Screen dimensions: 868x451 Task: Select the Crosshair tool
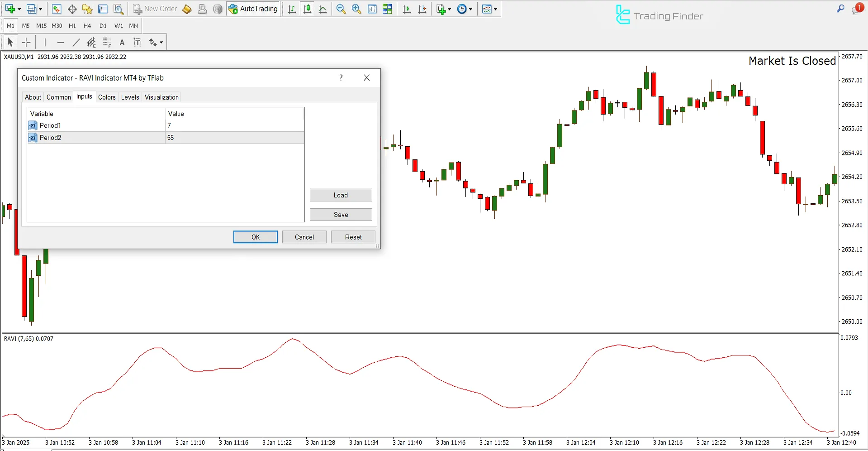point(26,42)
